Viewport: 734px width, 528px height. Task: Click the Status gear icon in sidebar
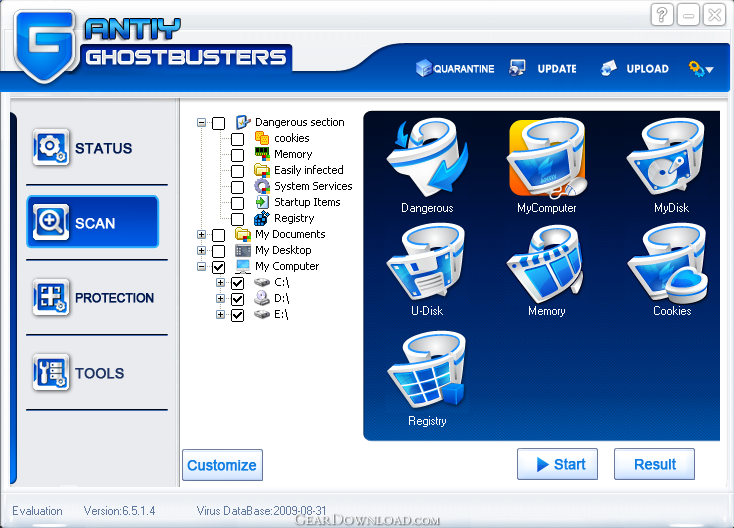coord(51,147)
